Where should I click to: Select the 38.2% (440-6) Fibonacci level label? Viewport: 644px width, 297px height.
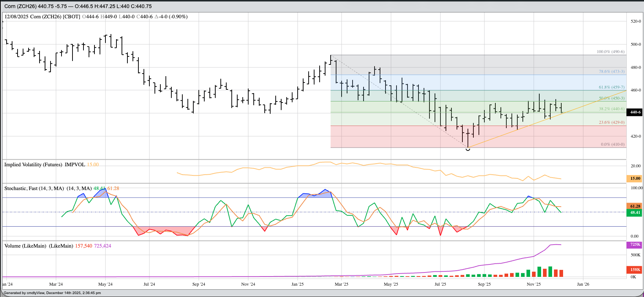point(611,109)
